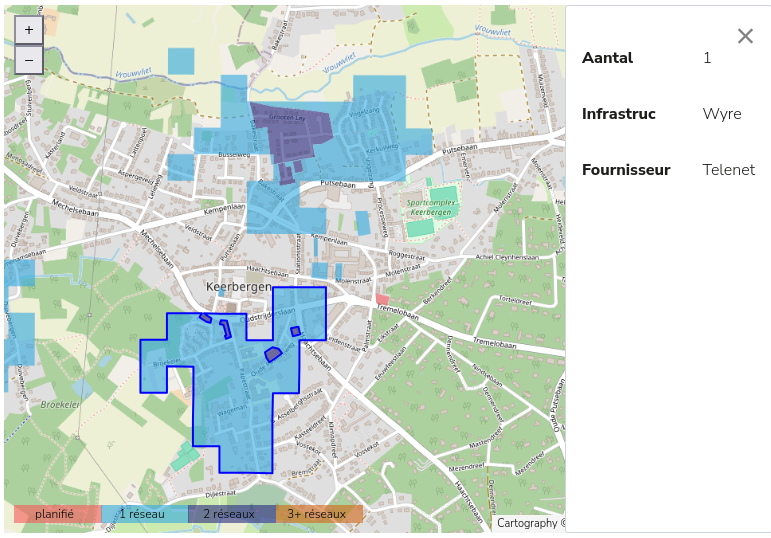Zoom out with the minus button

point(29,60)
